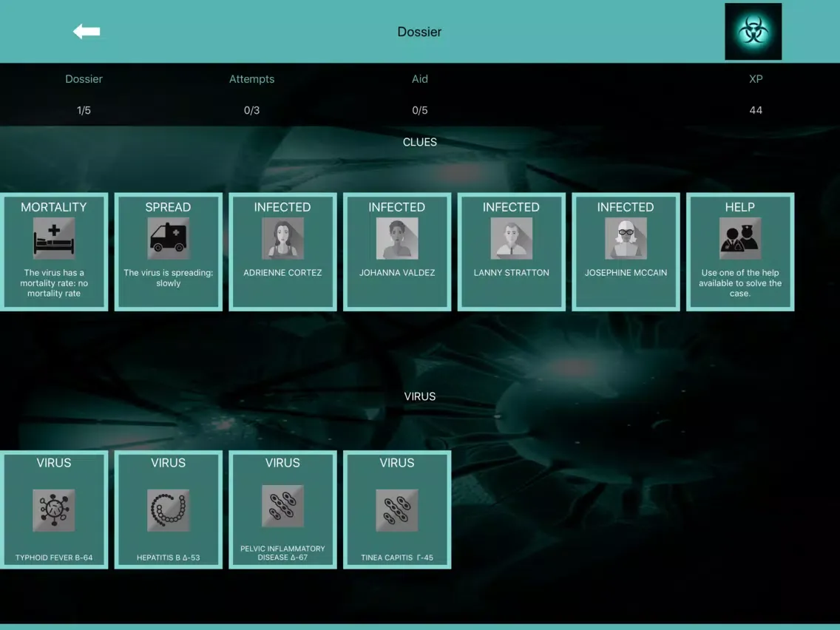Open the MORTALITY clue card heading

(x=53, y=207)
